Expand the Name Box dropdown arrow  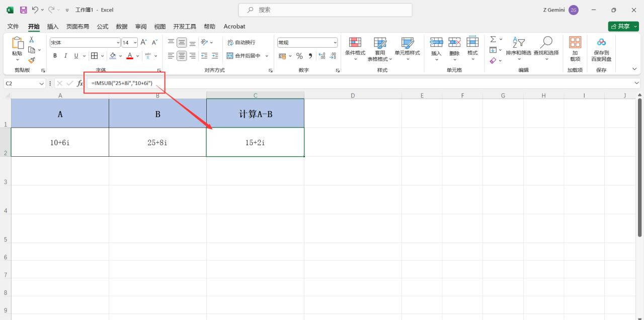point(42,83)
